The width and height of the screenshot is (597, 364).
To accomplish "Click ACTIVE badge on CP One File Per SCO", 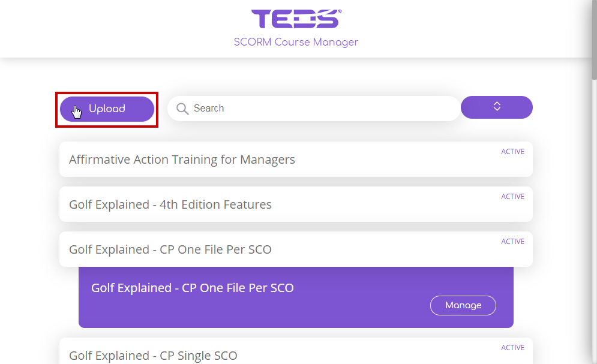I will point(512,242).
